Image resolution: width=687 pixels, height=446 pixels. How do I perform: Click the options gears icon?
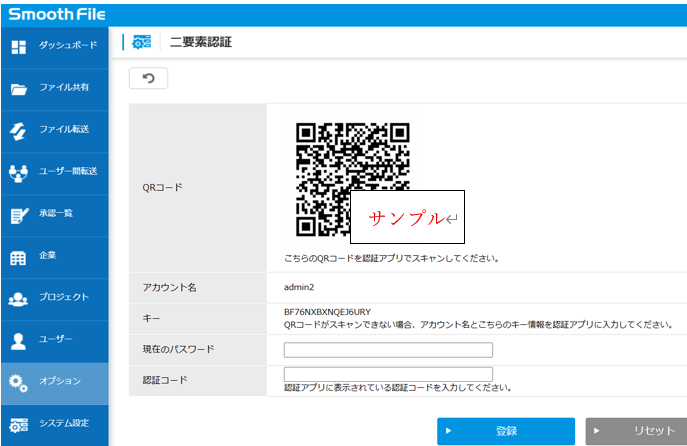coord(18,383)
